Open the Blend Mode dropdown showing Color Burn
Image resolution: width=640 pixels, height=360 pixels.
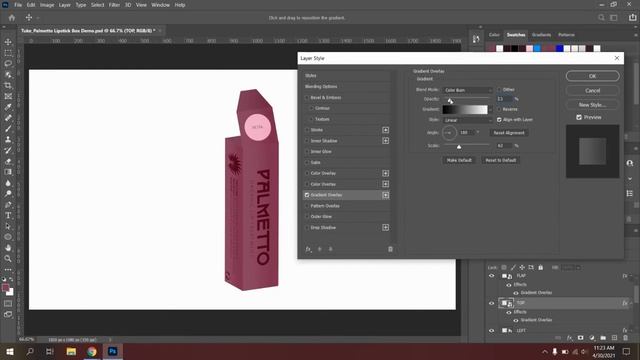tap(467, 90)
